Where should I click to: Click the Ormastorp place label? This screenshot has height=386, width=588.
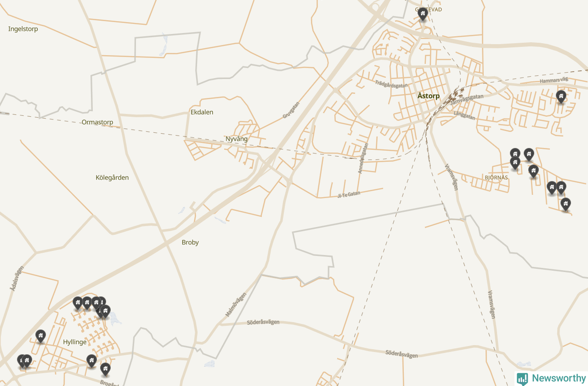(x=97, y=122)
